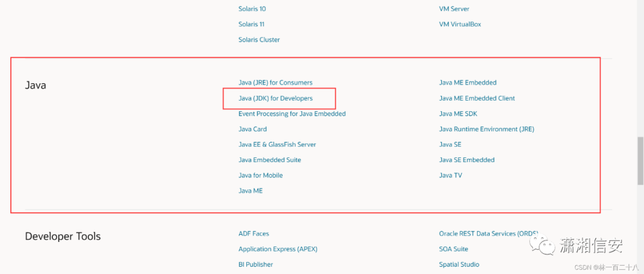Viewport: 644px width, 274px height.
Task: Select Java ME Embedded Client
Action: 477,98
